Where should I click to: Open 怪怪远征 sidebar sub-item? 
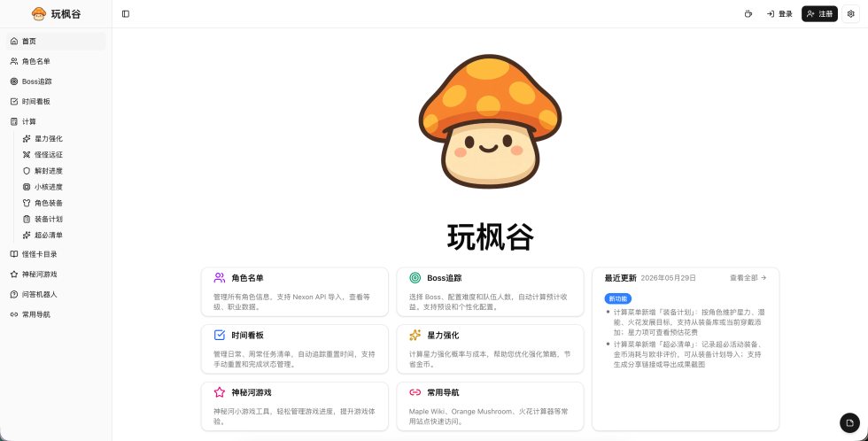click(62, 155)
